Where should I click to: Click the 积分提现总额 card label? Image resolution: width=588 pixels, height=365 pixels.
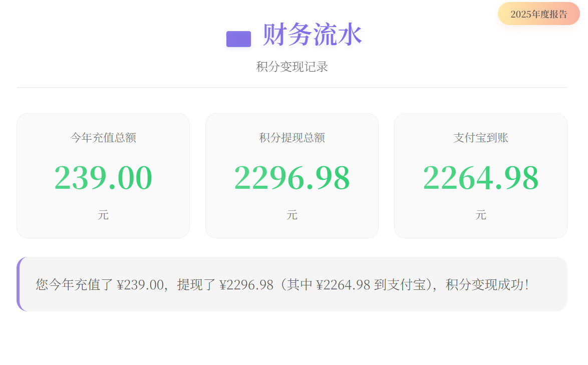coord(292,138)
